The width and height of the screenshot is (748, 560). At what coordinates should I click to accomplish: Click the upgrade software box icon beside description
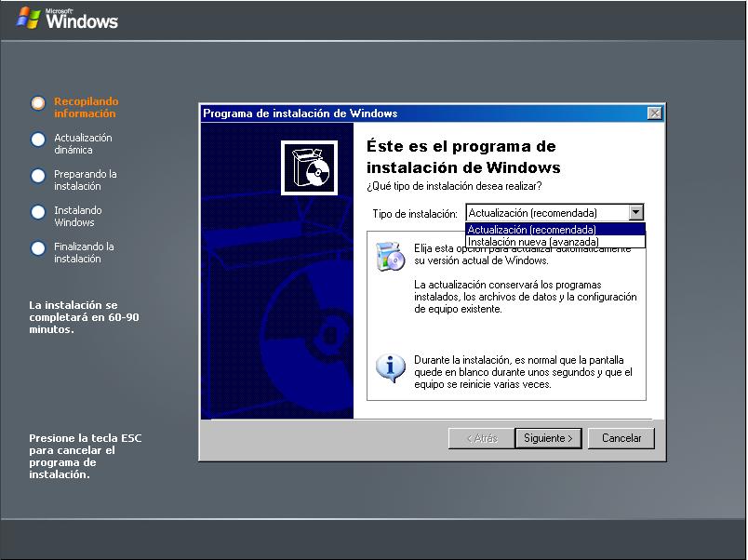[x=390, y=257]
